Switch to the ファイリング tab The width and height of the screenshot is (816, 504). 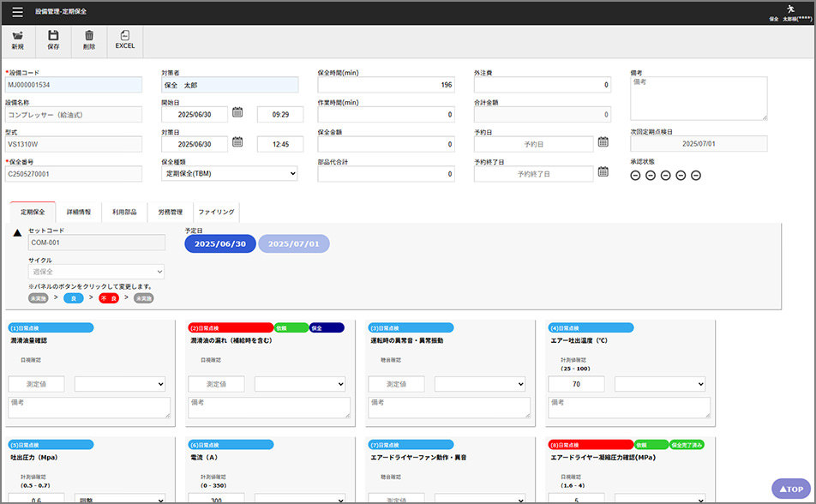coord(217,212)
